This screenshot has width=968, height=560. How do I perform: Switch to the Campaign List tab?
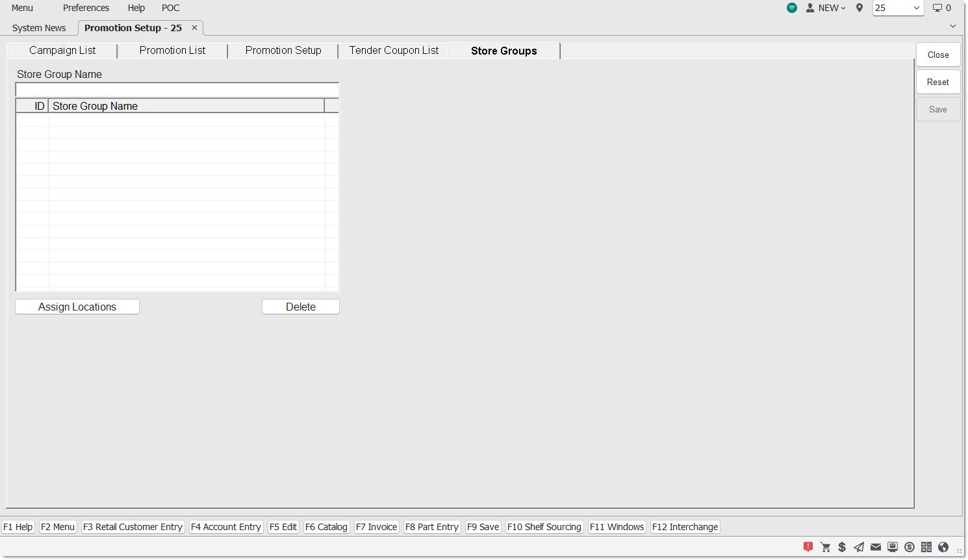(62, 51)
